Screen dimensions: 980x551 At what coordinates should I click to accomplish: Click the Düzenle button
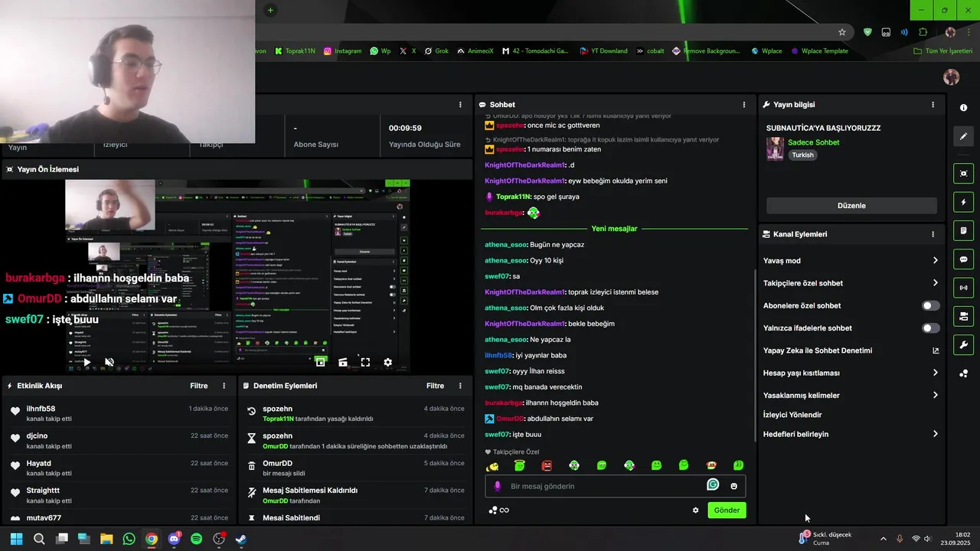tap(851, 206)
